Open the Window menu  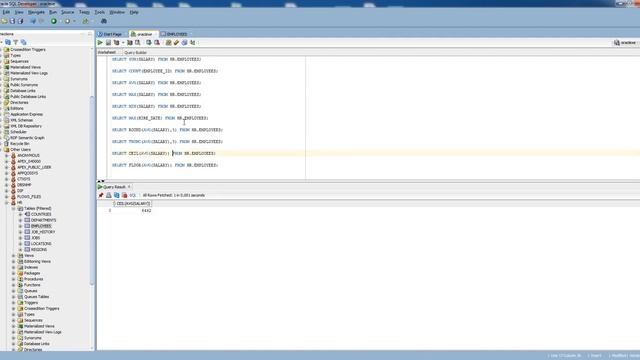[x=117, y=12]
